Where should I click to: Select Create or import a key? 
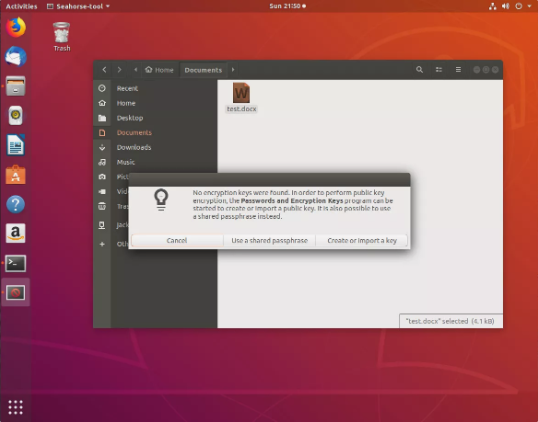click(x=362, y=241)
